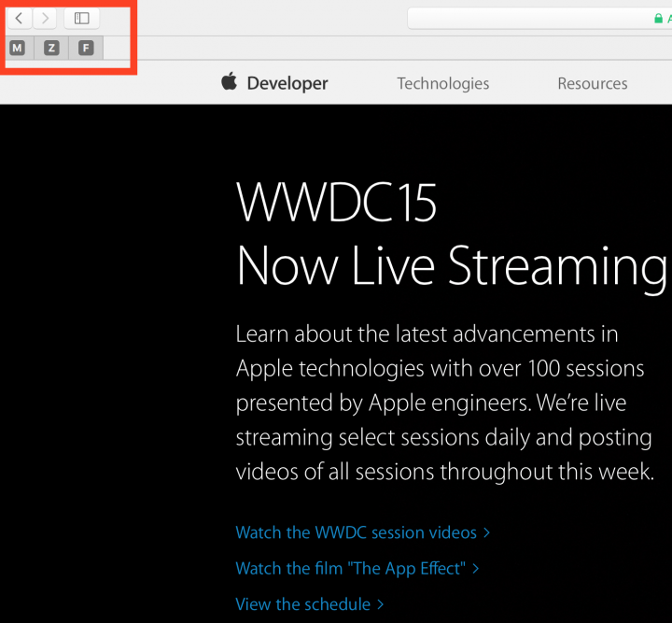
Task: Open the Developer home link
Action: click(287, 83)
